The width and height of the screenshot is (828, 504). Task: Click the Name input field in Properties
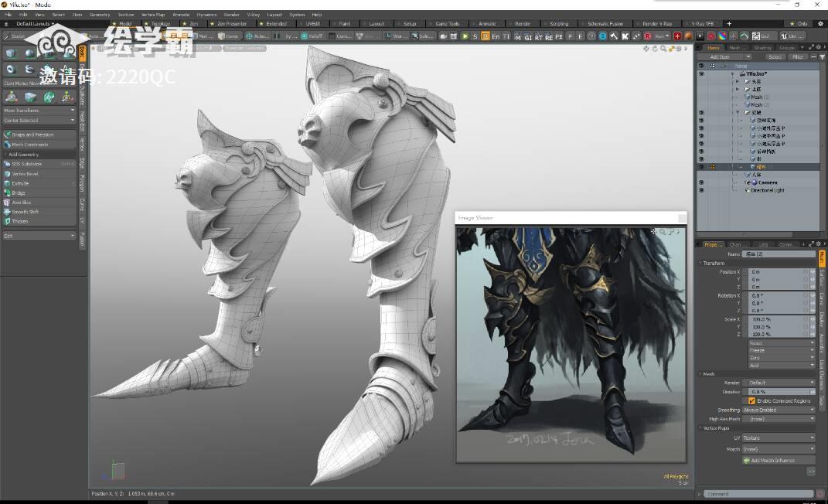point(779,254)
